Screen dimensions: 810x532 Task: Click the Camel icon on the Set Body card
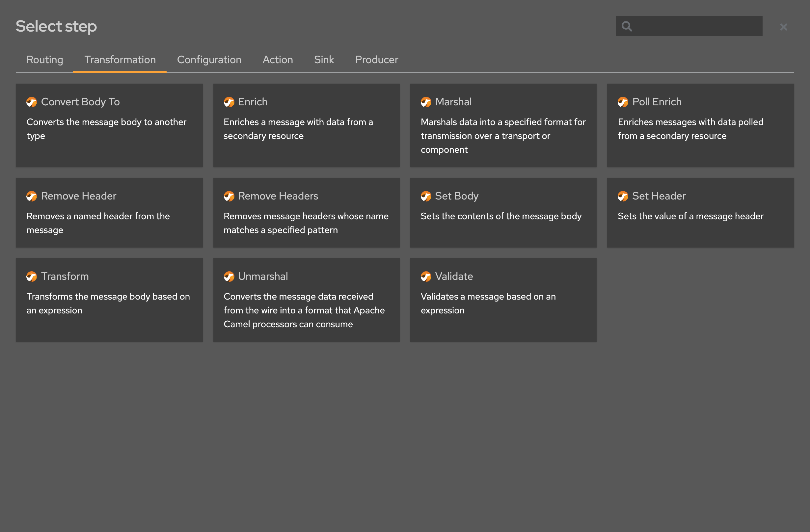point(426,196)
